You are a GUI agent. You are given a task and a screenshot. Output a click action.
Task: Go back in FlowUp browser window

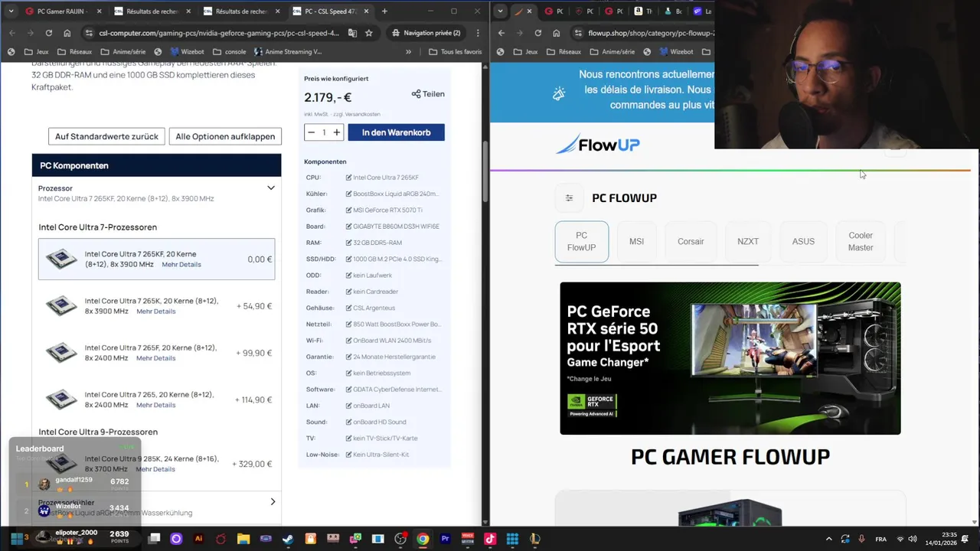pyautogui.click(x=501, y=33)
